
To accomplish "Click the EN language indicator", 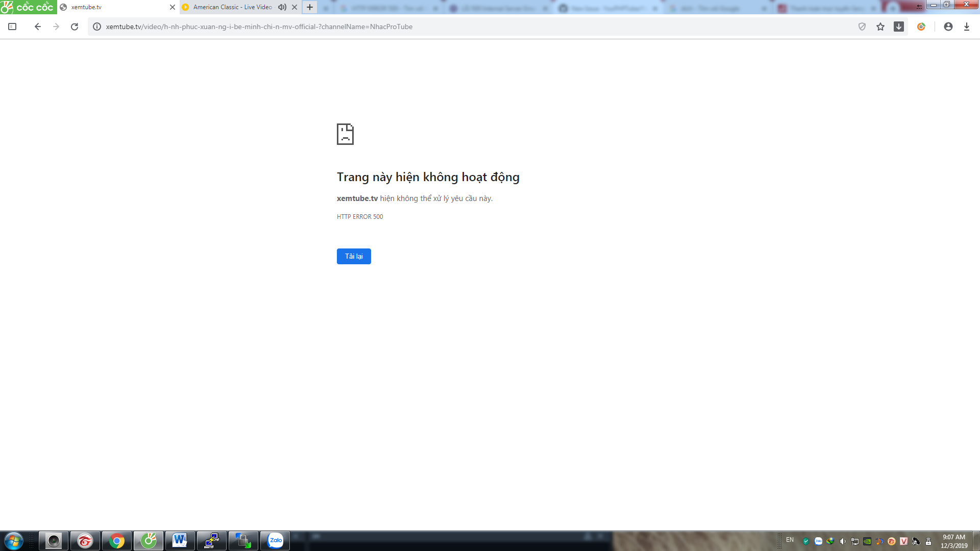I will (790, 540).
